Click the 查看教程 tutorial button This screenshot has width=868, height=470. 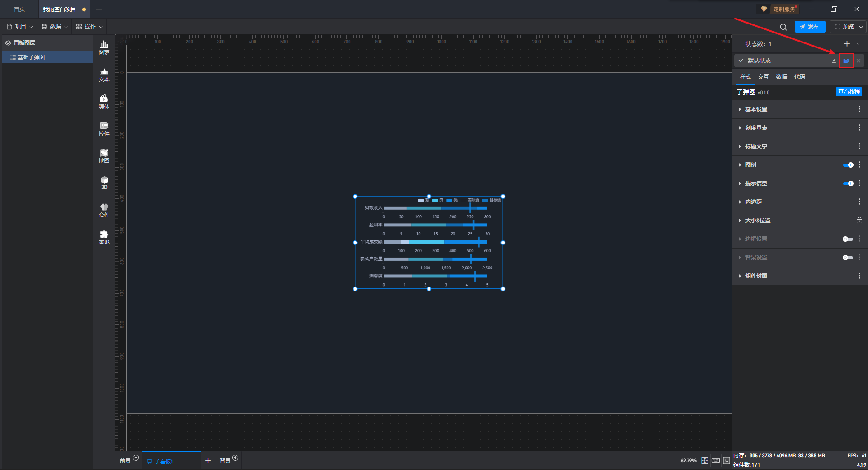coord(849,92)
